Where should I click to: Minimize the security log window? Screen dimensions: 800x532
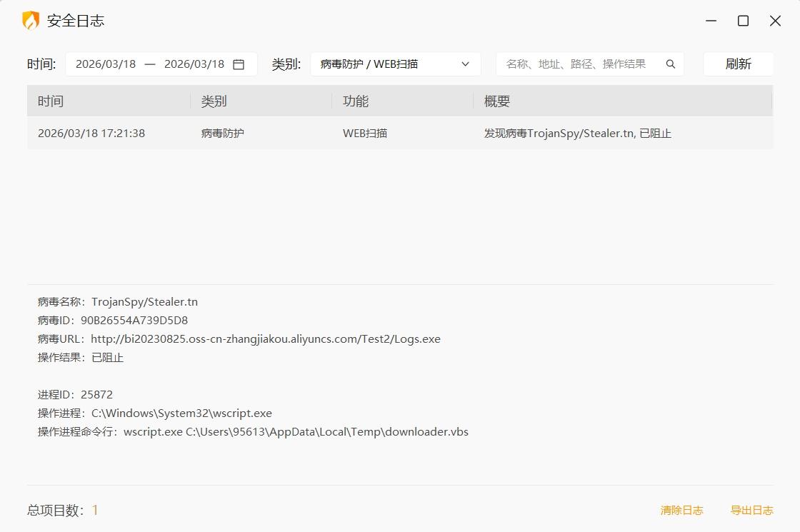point(711,21)
